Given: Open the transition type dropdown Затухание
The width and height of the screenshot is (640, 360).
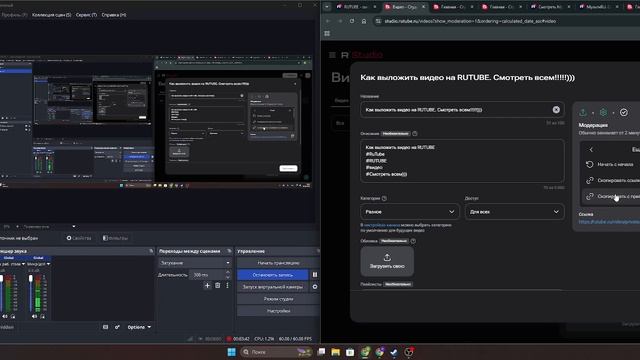Looking at the screenshot, I should [195, 263].
